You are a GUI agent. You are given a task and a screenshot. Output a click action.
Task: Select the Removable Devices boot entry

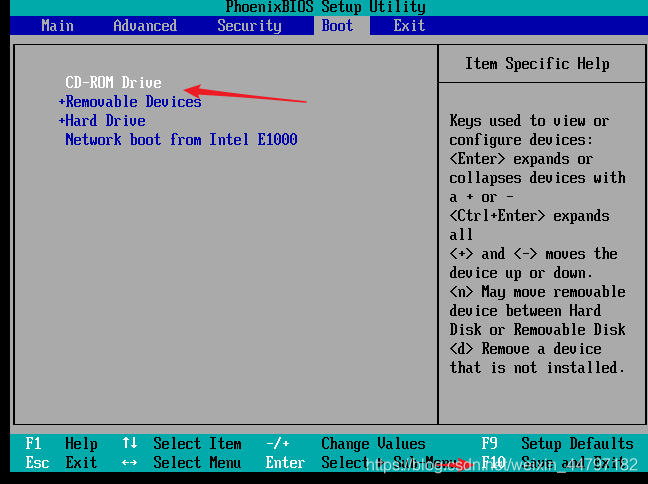pos(133,102)
